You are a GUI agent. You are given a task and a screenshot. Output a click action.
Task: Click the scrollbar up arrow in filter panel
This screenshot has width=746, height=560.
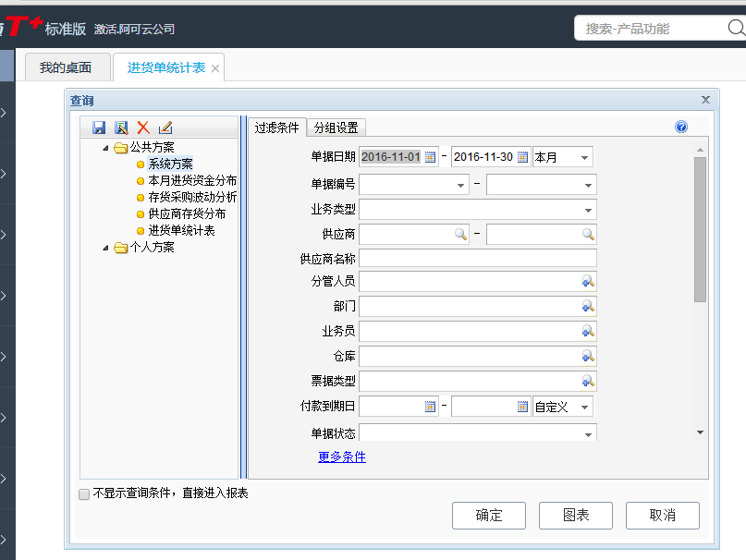click(700, 150)
